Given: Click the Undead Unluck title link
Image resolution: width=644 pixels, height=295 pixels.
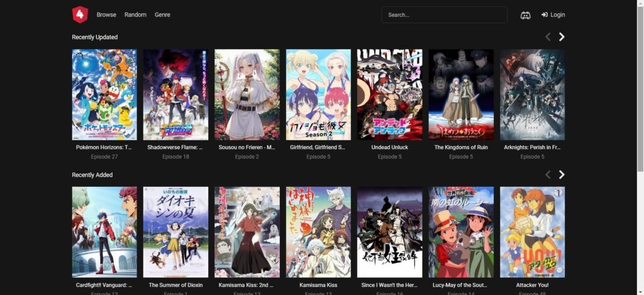Looking at the screenshot, I should (x=390, y=147).
